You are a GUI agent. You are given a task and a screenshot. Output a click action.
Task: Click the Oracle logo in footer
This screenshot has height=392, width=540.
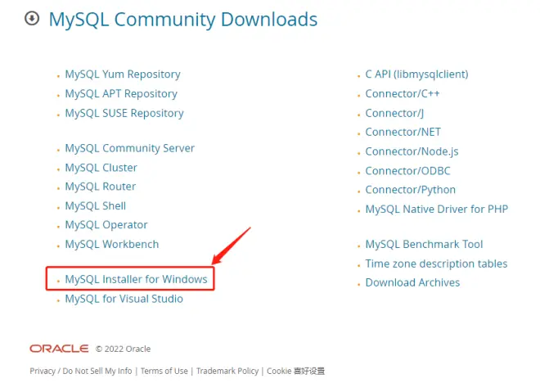[x=59, y=349]
